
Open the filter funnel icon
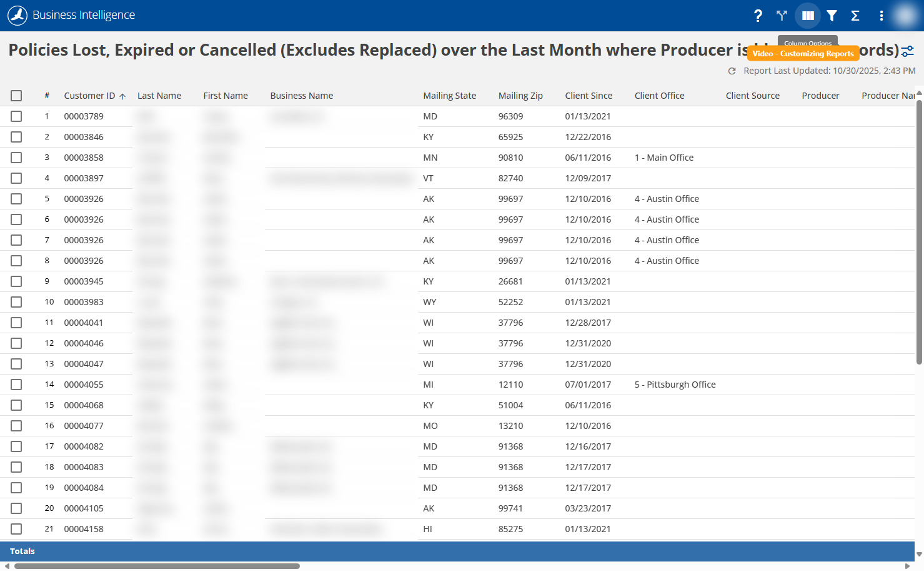832,16
